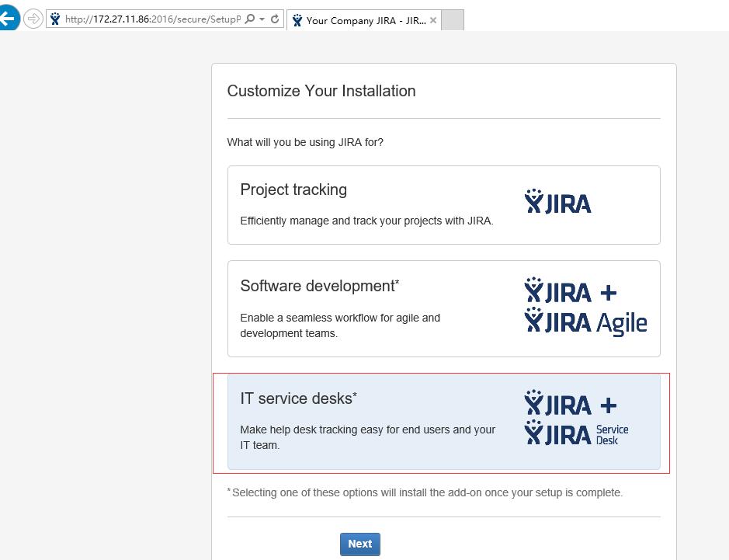This screenshot has width=729, height=560.
Task: Click the browser Back arrow button
Action: coord(8,19)
